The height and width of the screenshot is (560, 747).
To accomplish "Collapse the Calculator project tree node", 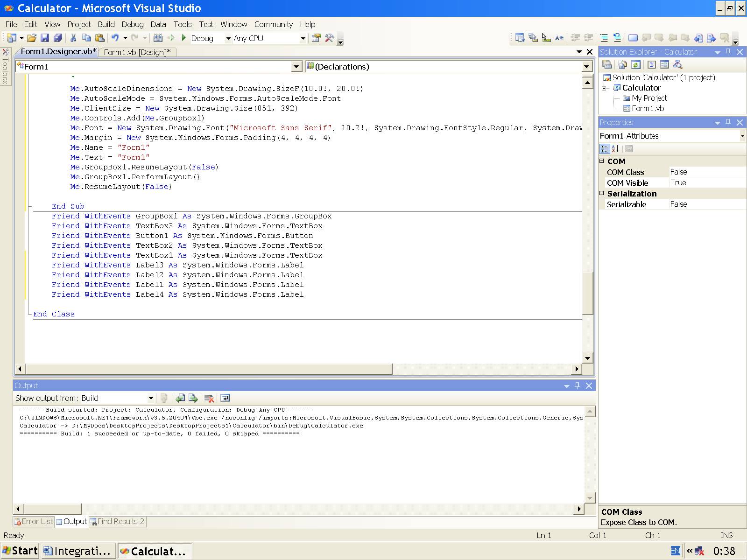I will 604,88.
